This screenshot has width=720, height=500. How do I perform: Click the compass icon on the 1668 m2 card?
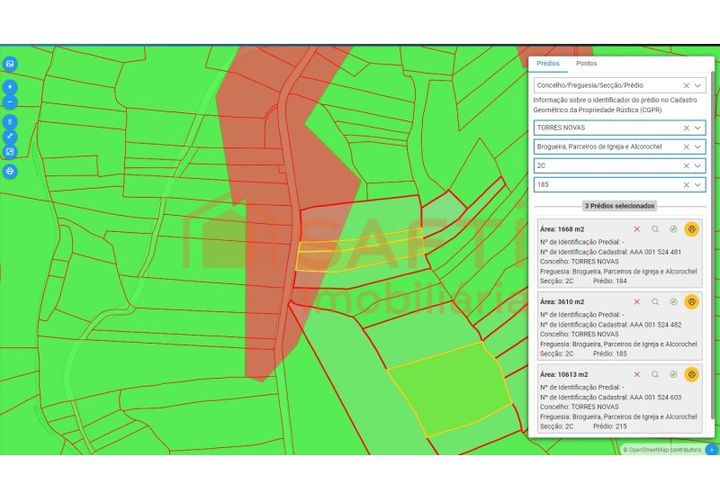tap(673, 229)
